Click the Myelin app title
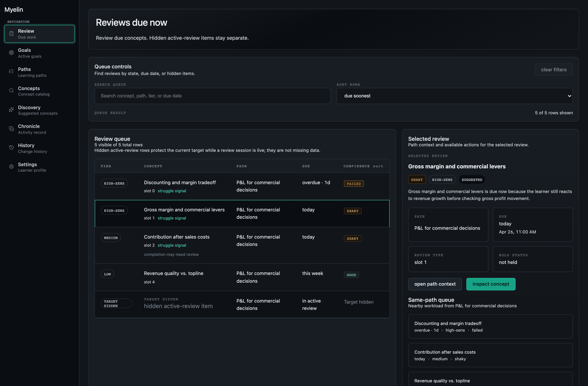Image resolution: width=588 pixels, height=386 pixels. (14, 9)
